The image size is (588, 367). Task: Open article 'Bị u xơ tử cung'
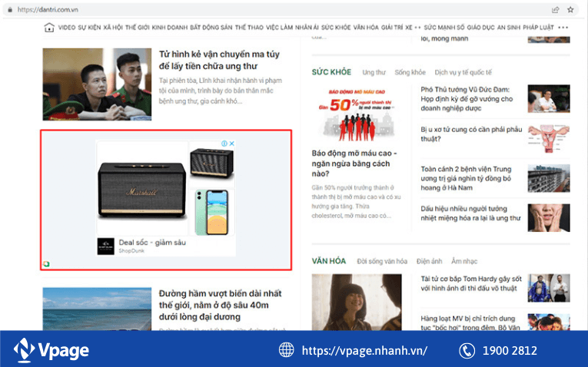(471, 134)
